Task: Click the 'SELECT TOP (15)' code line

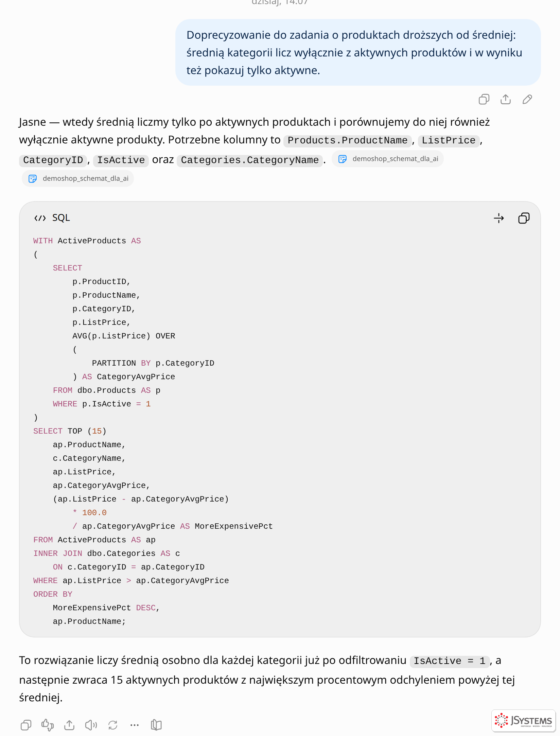Action: pos(70,431)
